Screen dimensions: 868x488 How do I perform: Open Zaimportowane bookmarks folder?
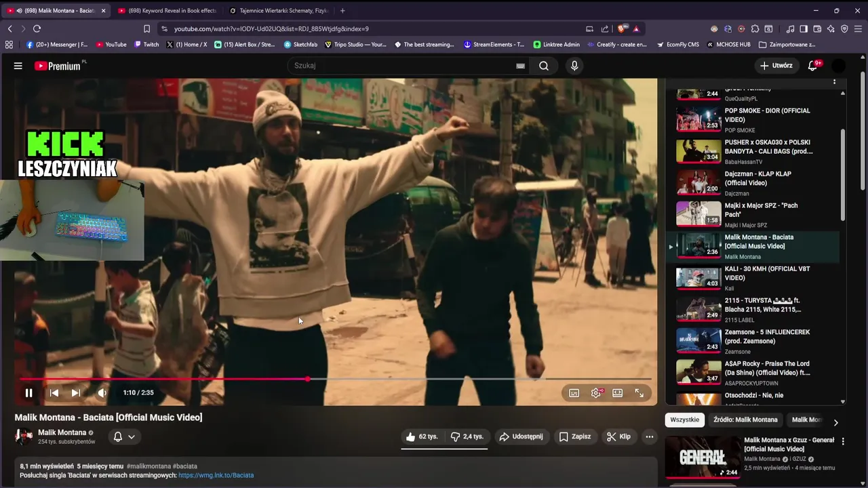coord(787,45)
